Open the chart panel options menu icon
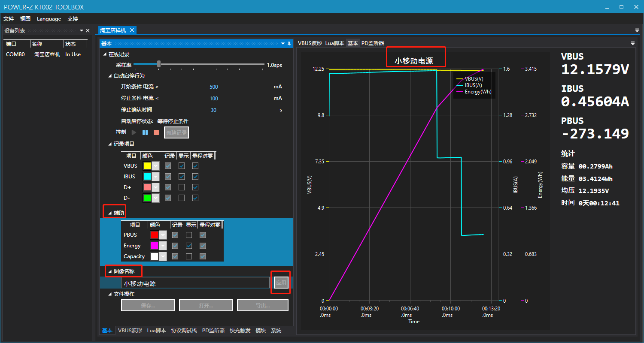The width and height of the screenshot is (644, 343). (x=633, y=43)
